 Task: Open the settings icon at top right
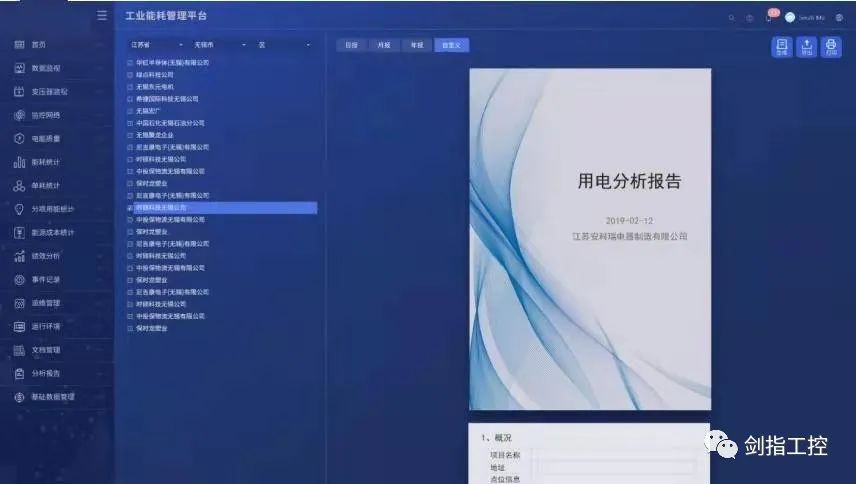click(x=839, y=17)
